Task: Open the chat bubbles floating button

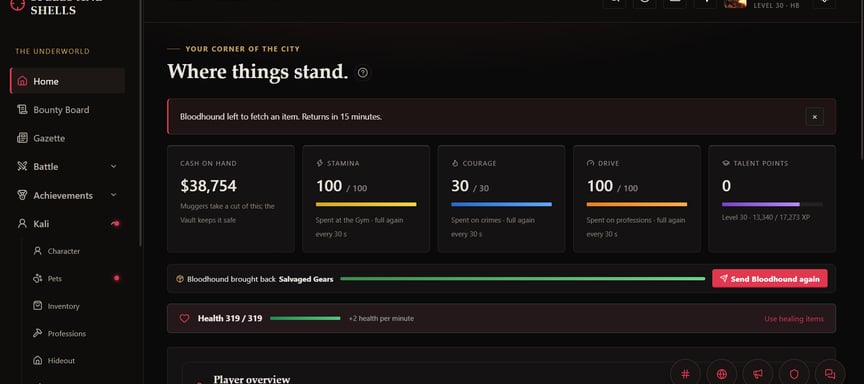Action: click(830, 374)
